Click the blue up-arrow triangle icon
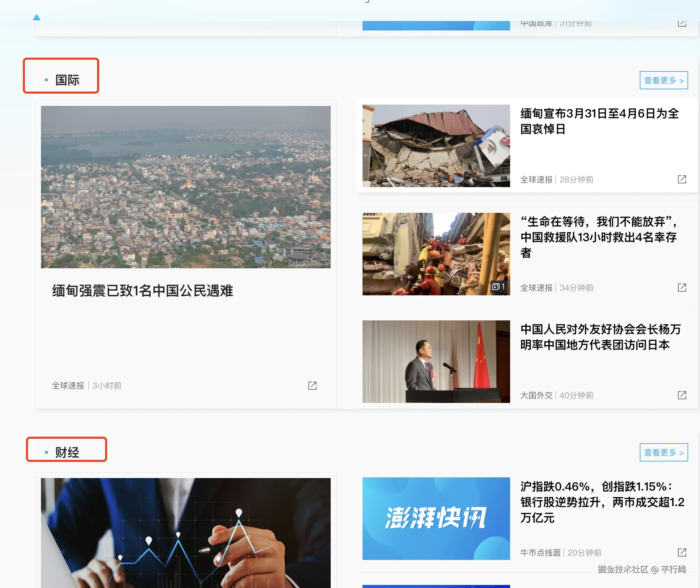The width and height of the screenshot is (700, 588). point(37,17)
